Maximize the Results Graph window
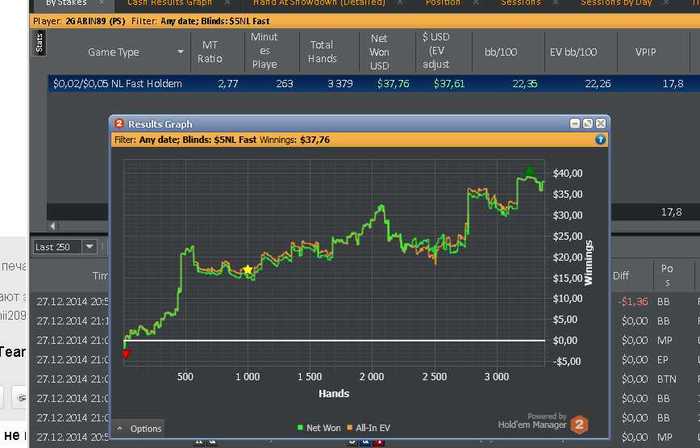The width and height of the screenshot is (700, 448). coord(588,124)
